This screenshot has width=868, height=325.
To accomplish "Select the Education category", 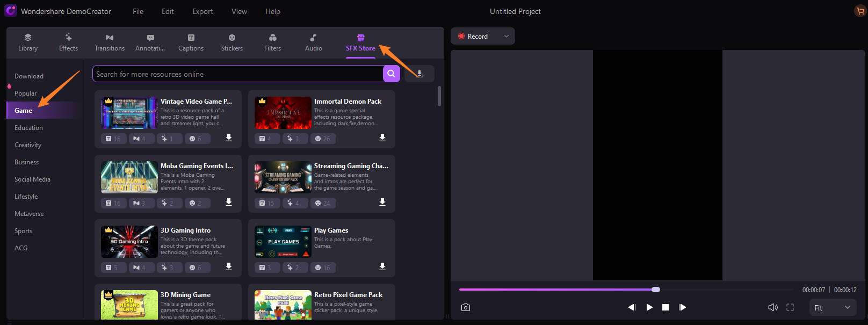I will pos(28,128).
